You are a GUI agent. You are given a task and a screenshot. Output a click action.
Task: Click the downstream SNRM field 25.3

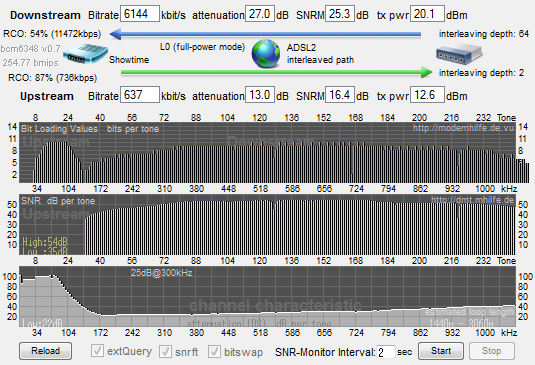coord(340,14)
